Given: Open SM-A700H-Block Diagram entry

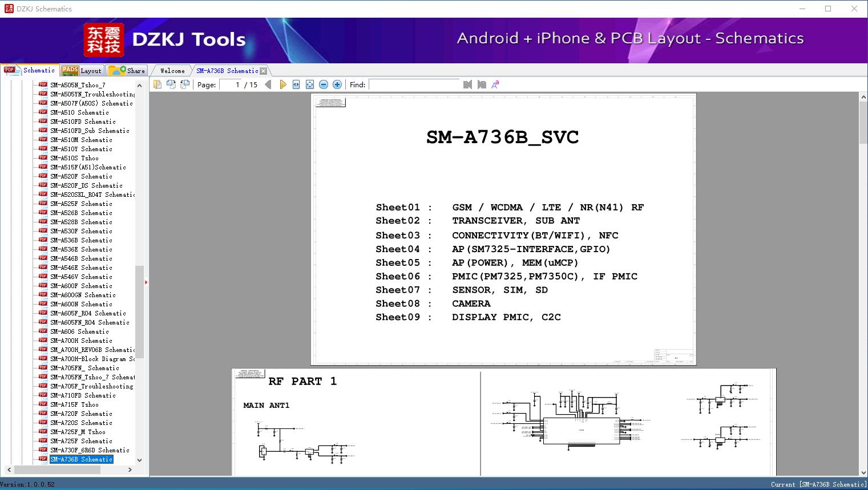Looking at the screenshot, I should [92, 359].
